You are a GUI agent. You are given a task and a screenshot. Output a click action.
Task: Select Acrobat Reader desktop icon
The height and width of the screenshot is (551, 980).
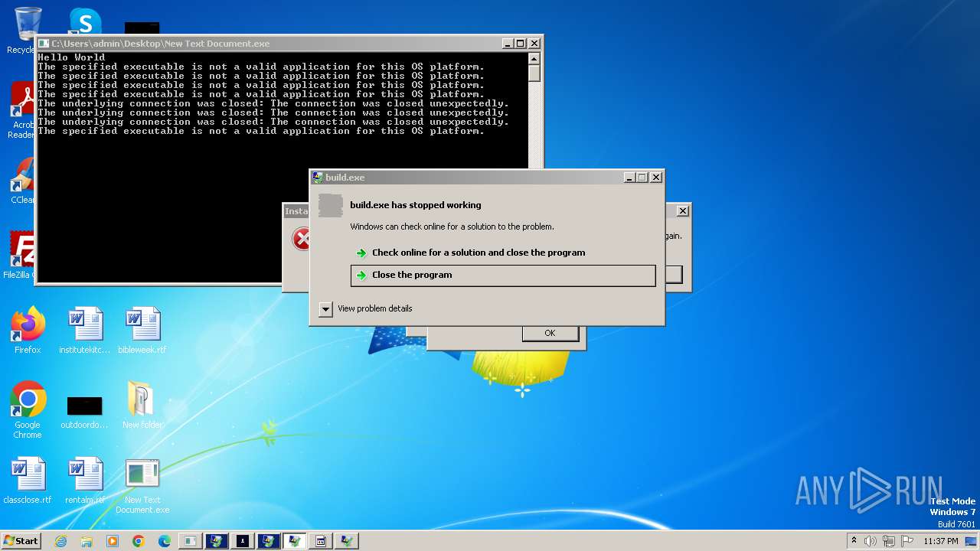(x=23, y=111)
